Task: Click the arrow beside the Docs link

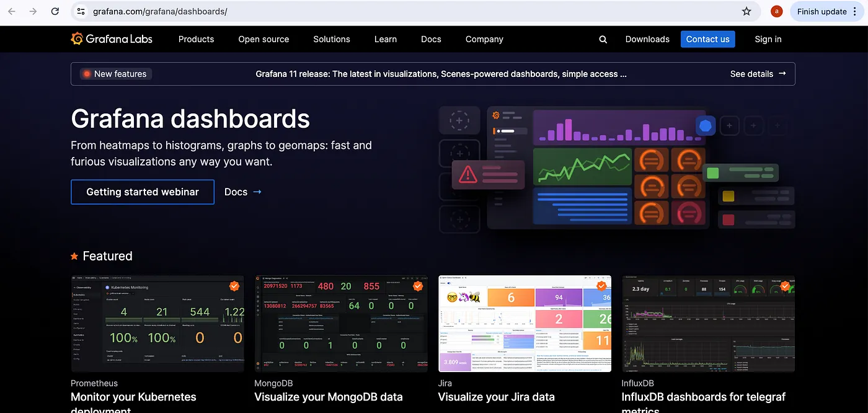Action: [257, 192]
